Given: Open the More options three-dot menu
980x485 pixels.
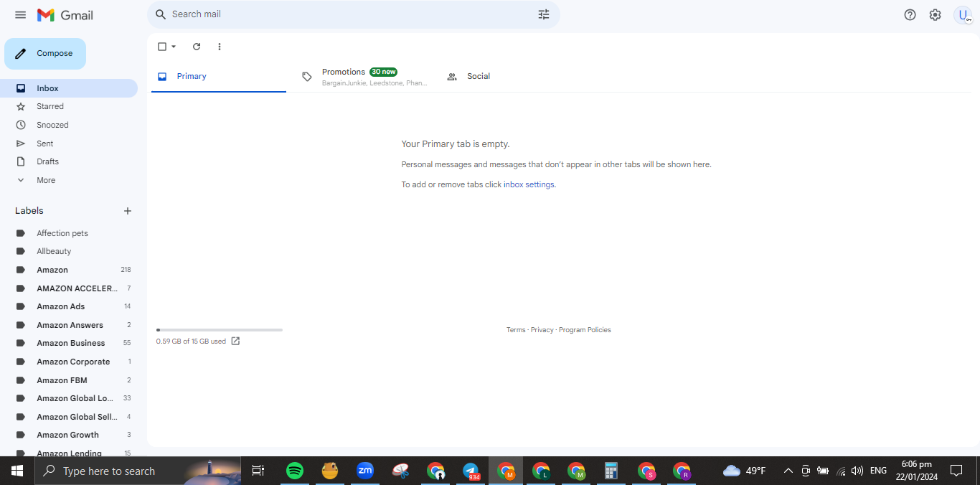Looking at the screenshot, I should [220, 47].
